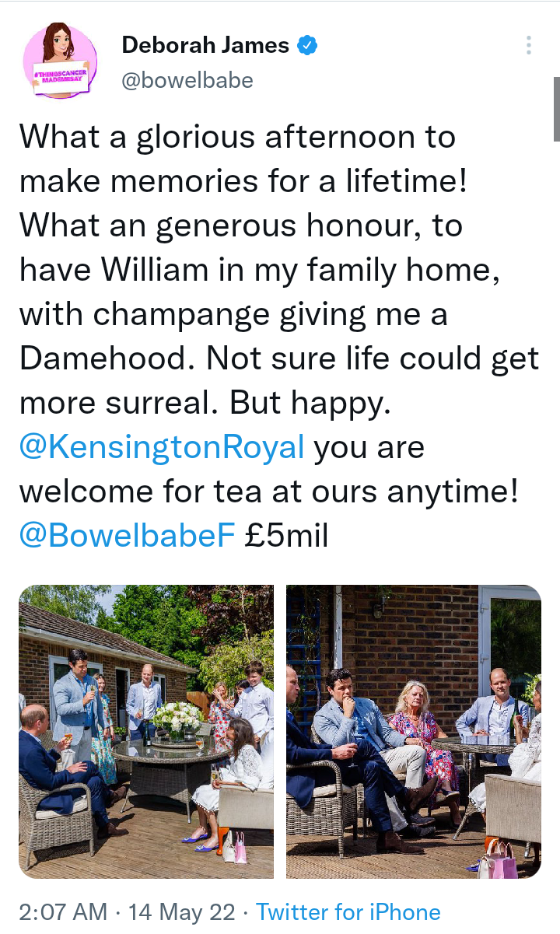Click the tweet's first line 'What a glorious afternoon'
The height and width of the screenshot is (934, 560).
[x=237, y=138]
